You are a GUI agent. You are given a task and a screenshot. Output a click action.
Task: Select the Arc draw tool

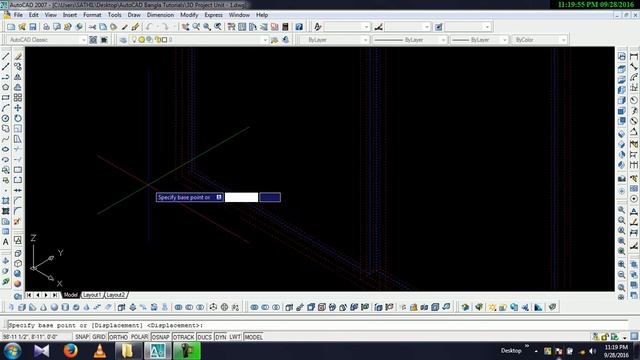(6, 108)
